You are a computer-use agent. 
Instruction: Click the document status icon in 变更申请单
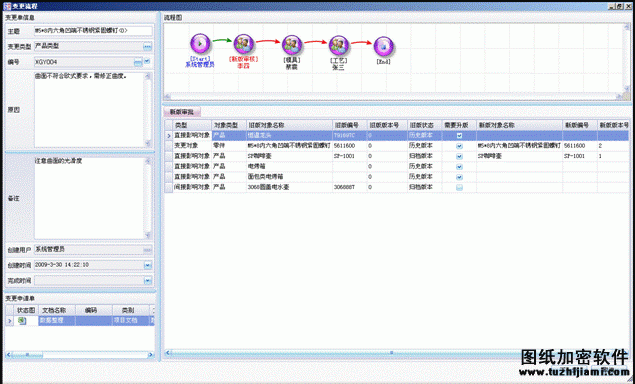click(22, 321)
